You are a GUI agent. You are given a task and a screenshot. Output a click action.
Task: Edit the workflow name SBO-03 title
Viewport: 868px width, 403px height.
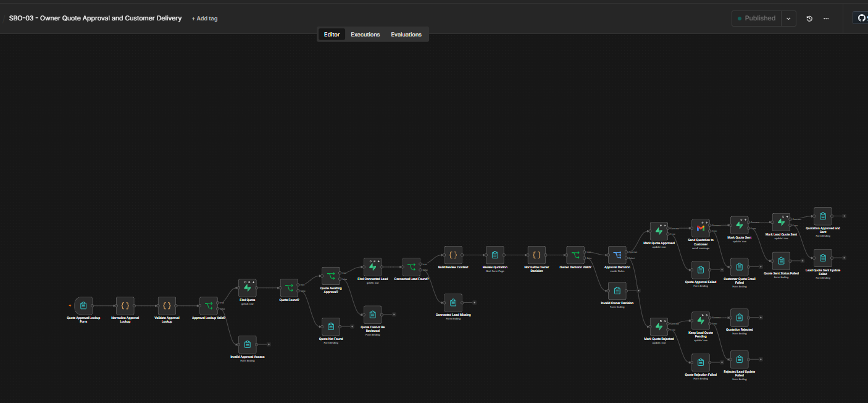[95, 18]
